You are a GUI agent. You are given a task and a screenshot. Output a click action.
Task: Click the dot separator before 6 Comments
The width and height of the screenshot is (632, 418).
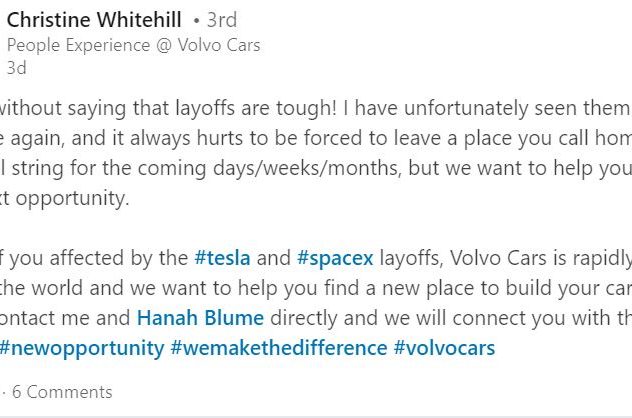(x=4, y=392)
